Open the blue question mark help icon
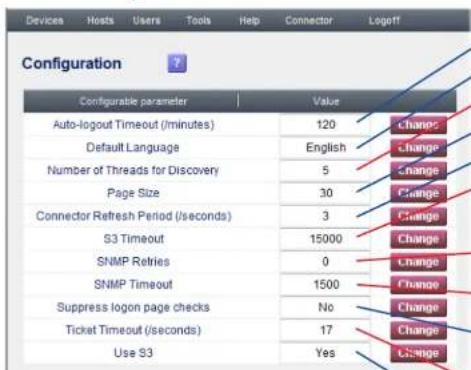This screenshot has width=471, height=370. [x=177, y=63]
